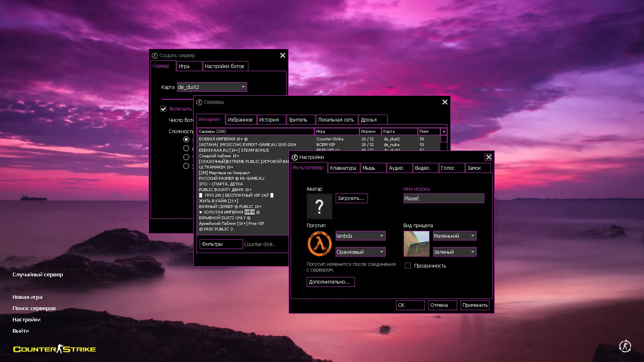Select the first Сложность radio button
Screen dimensions: 644x362
coord(186,139)
